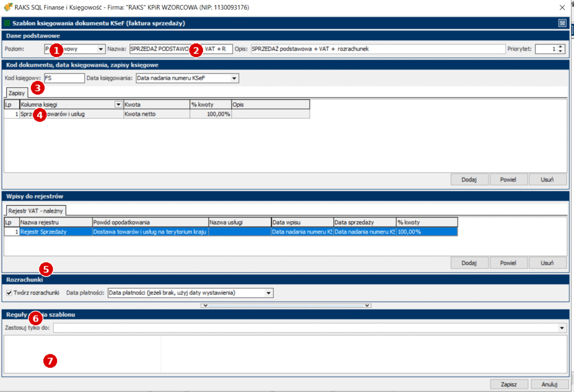Expand the Data księgowania combo box
The height and width of the screenshot is (392, 574).
pyautogui.click(x=234, y=78)
